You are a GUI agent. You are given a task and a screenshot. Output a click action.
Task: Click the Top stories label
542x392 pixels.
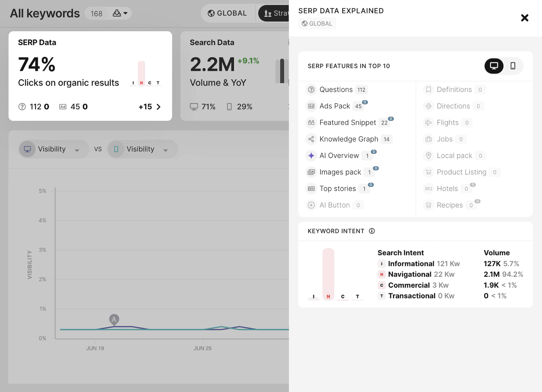pyautogui.click(x=338, y=189)
